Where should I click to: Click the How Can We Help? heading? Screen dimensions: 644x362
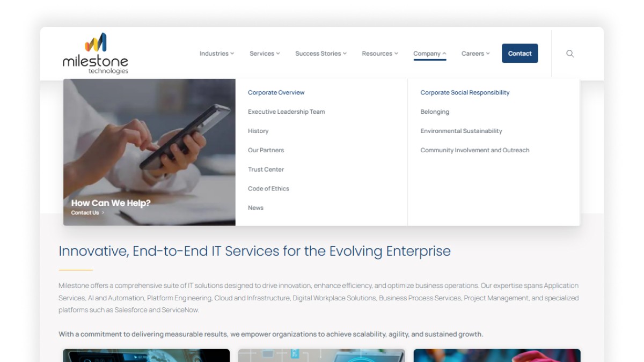(x=111, y=203)
